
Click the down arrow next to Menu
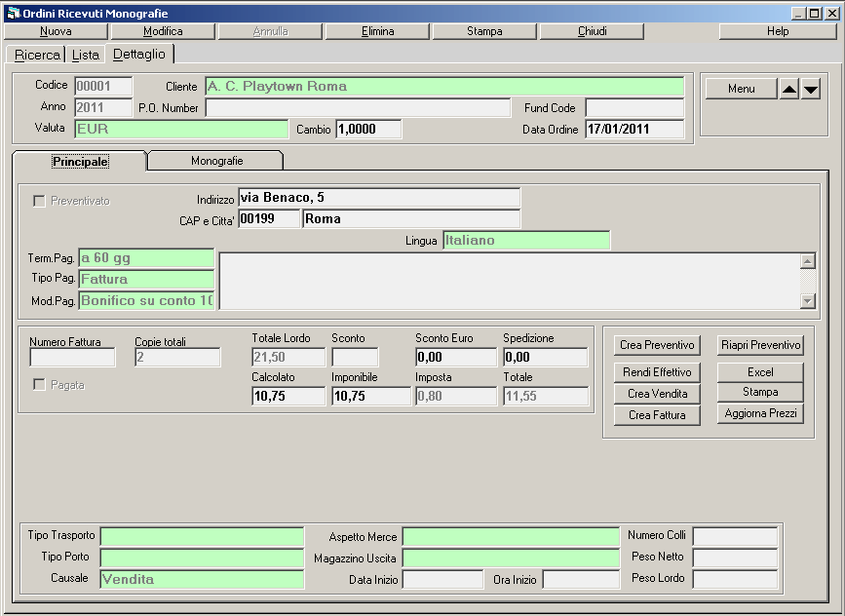click(811, 89)
